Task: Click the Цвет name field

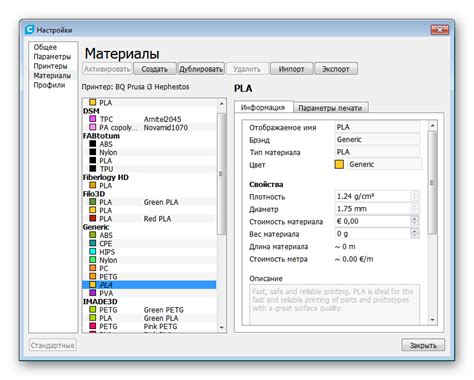Action: [384, 164]
